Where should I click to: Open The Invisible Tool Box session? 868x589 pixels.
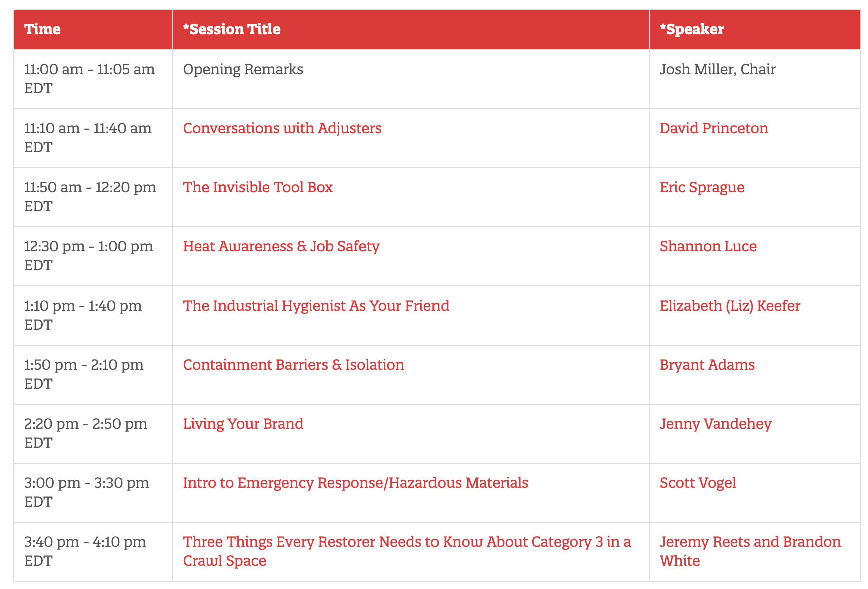pyautogui.click(x=258, y=187)
